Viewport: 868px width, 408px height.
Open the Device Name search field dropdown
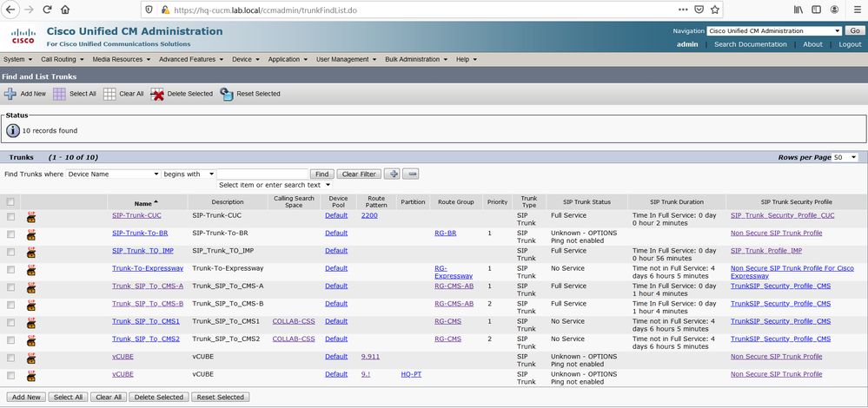click(x=113, y=174)
